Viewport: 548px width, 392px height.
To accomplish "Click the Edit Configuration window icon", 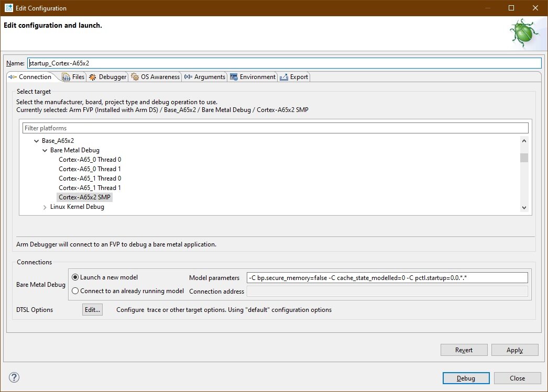I will tap(9, 8).
